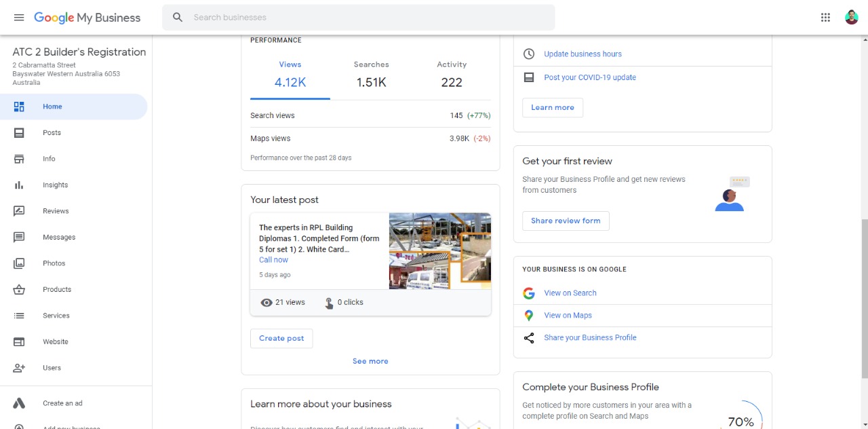
Task: Click the clock icon beside business hours
Action: tap(529, 54)
